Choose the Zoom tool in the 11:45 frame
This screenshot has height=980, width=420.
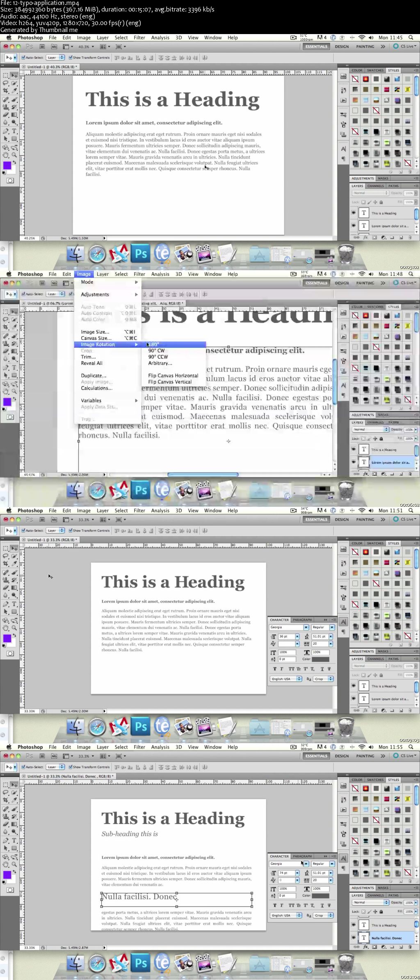pyautogui.click(x=14, y=155)
